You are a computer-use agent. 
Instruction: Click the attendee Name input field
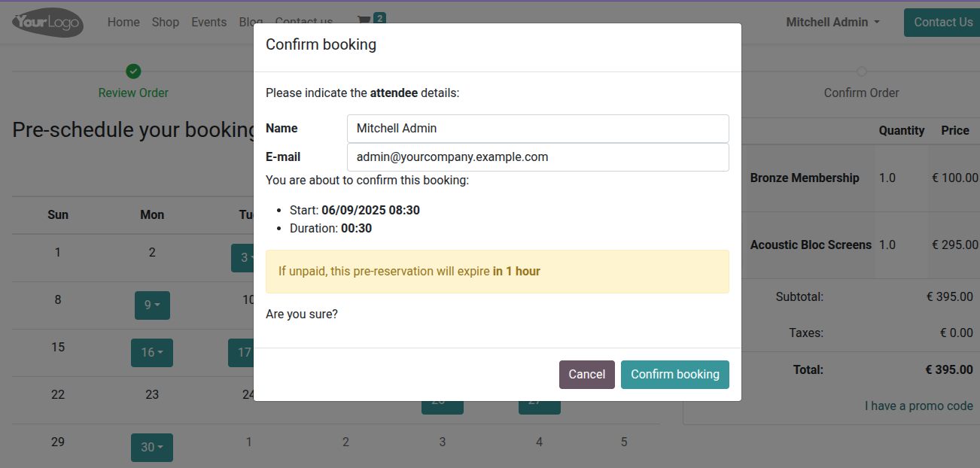click(537, 129)
